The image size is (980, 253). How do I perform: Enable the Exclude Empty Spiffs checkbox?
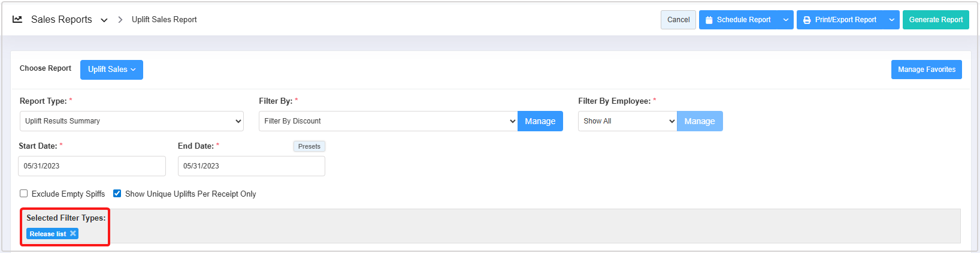[x=24, y=194]
